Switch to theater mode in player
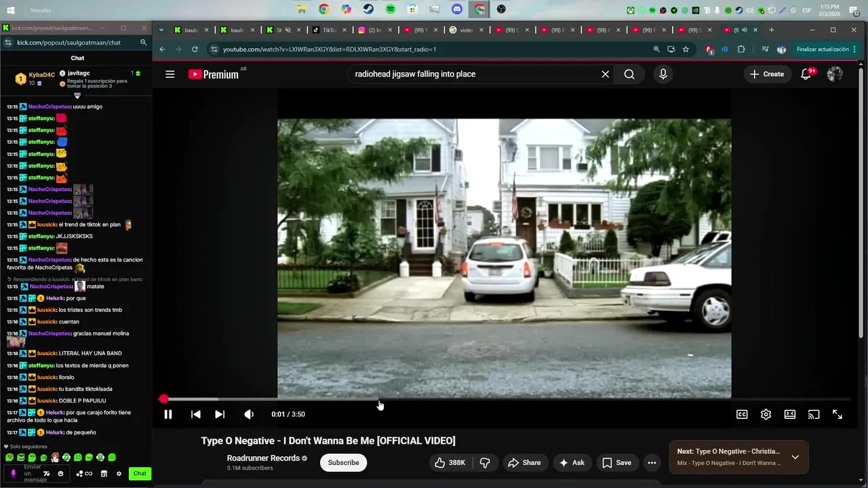 point(790,414)
